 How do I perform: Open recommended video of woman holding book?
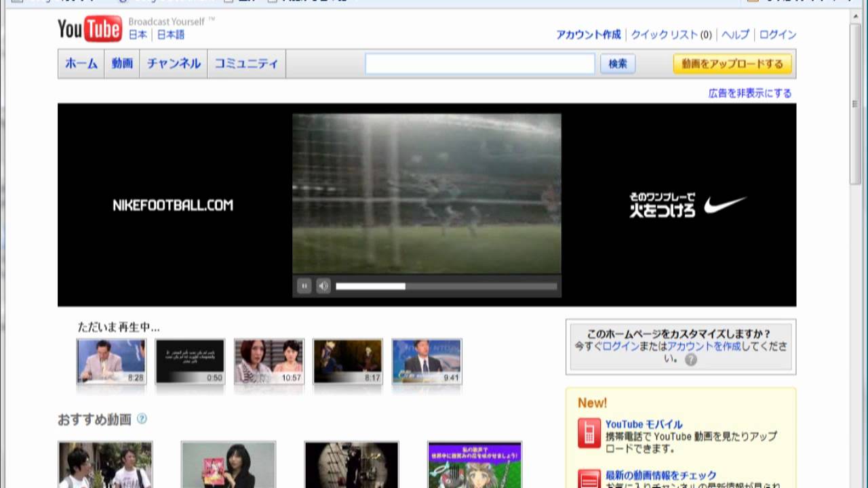click(x=229, y=465)
